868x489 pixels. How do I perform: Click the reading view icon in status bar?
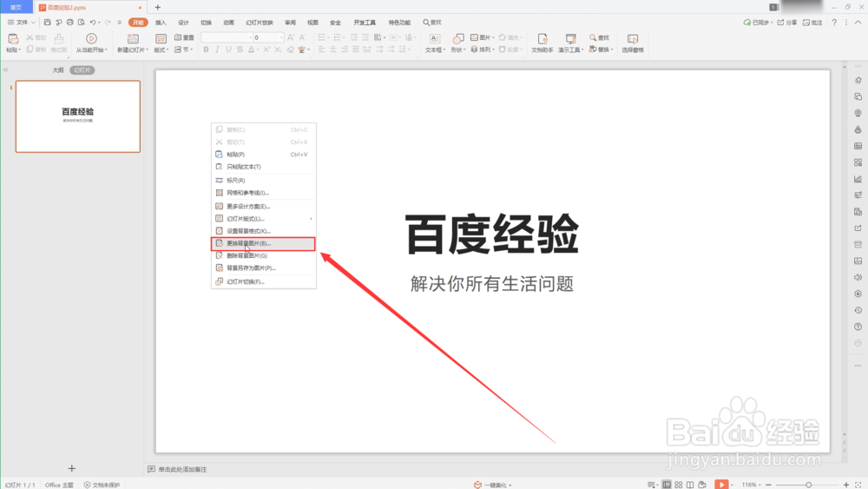(690, 485)
